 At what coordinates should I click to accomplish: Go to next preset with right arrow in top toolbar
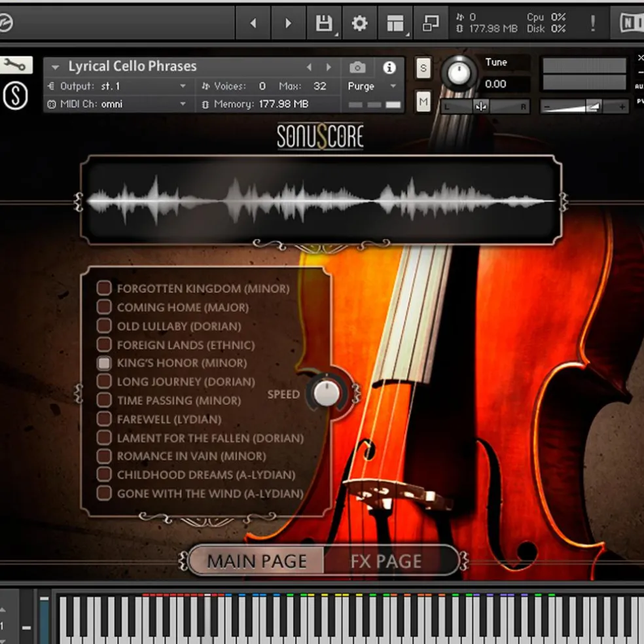point(289,23)
